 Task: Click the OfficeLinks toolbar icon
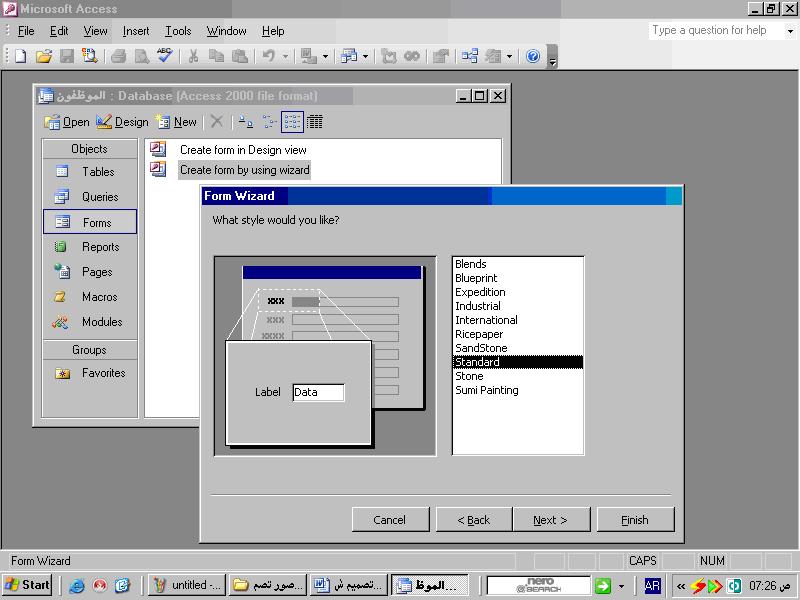click(x=308, y=56)
